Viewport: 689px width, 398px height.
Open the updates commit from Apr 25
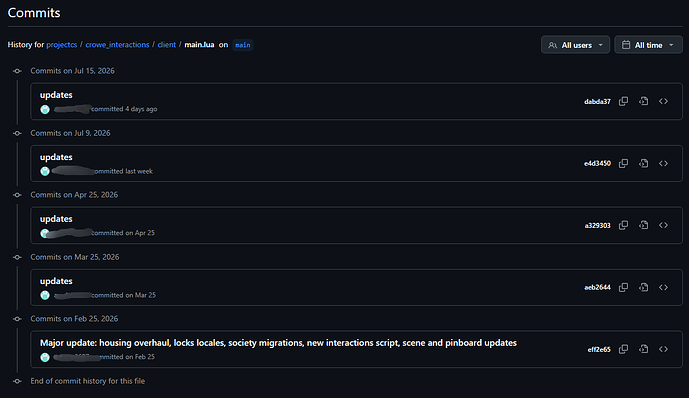tap(56, 219)
